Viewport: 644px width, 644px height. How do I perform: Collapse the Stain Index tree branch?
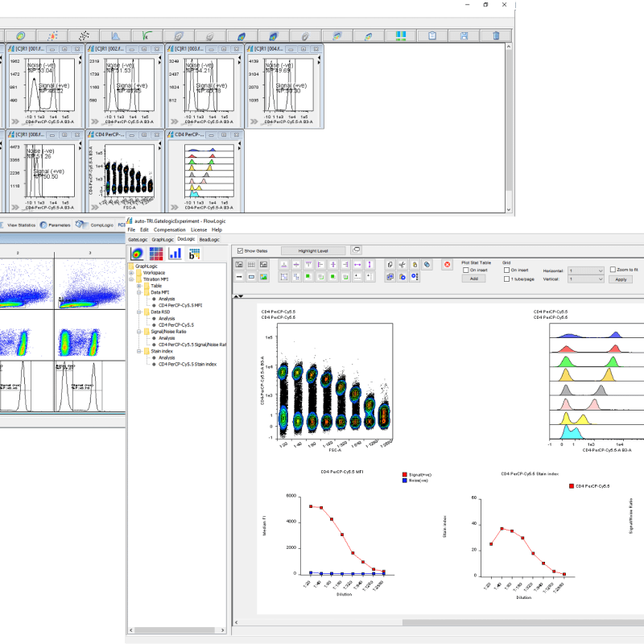point(138,351)
